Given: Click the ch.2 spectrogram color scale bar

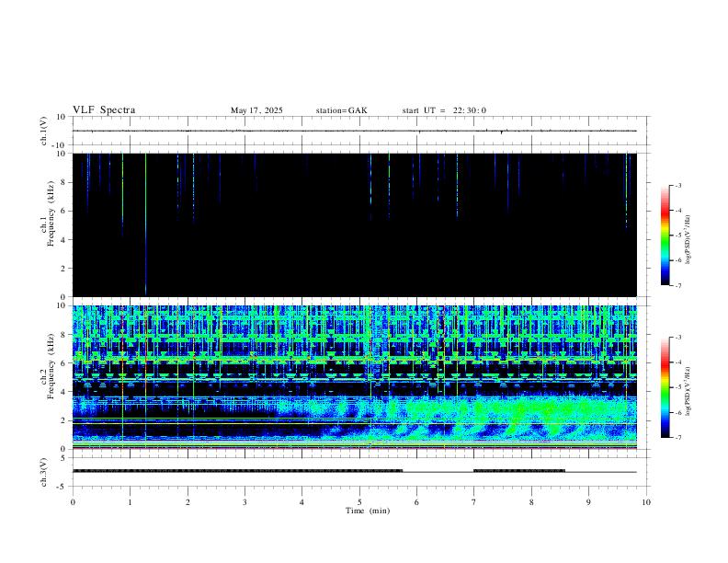Looking at the screenshot, I should click(665, 387).
